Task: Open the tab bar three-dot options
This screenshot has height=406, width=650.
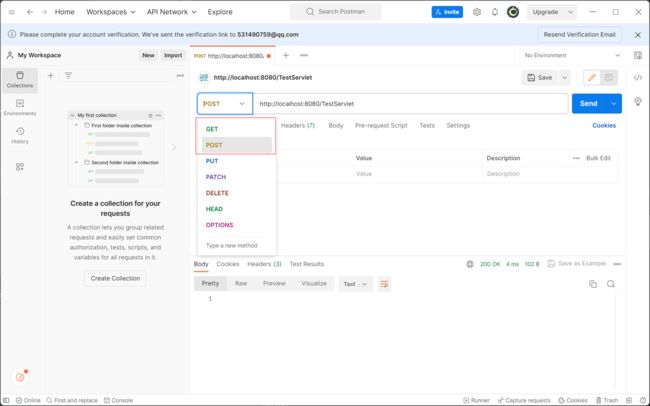Action: 304,55
